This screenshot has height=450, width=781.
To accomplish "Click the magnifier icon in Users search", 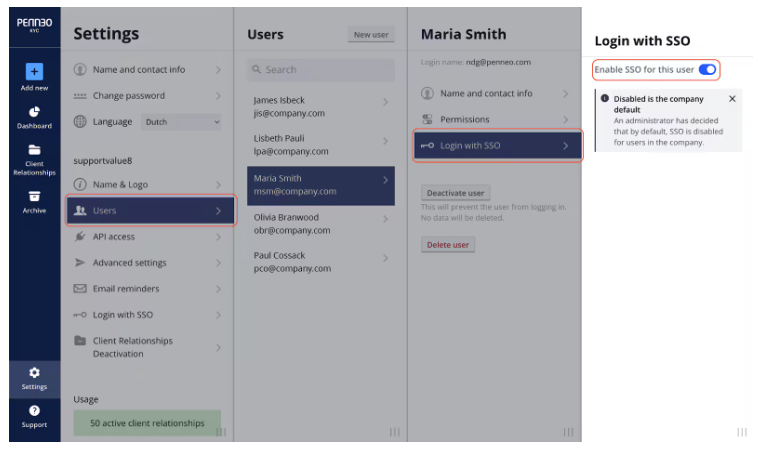I will tap(257, 69).
